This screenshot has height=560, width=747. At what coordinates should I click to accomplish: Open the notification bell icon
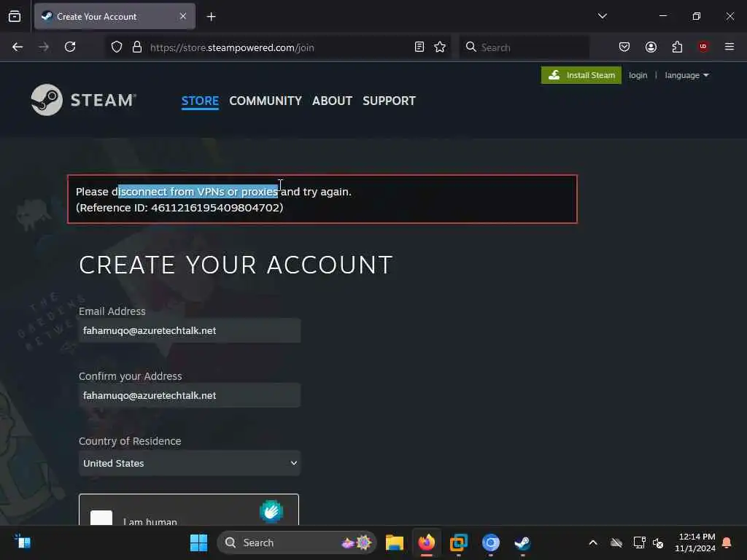[x=727, y=542]
